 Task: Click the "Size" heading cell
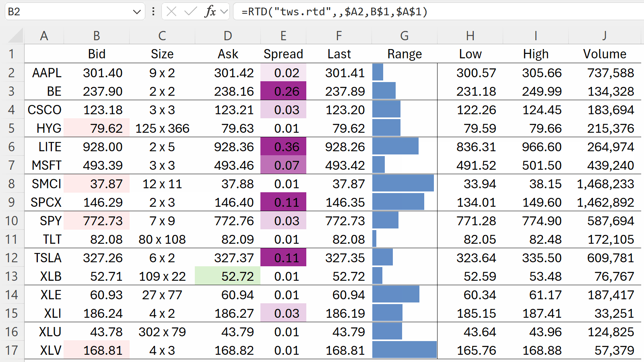[162, 54]
